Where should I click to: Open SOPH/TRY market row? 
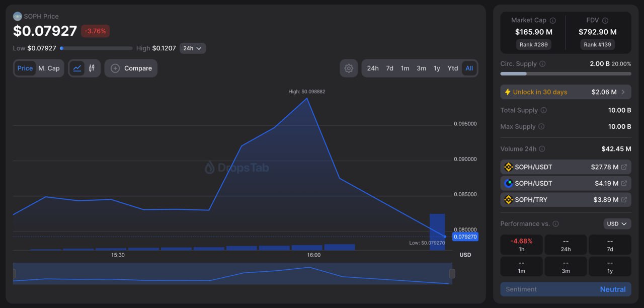(566, 200)
